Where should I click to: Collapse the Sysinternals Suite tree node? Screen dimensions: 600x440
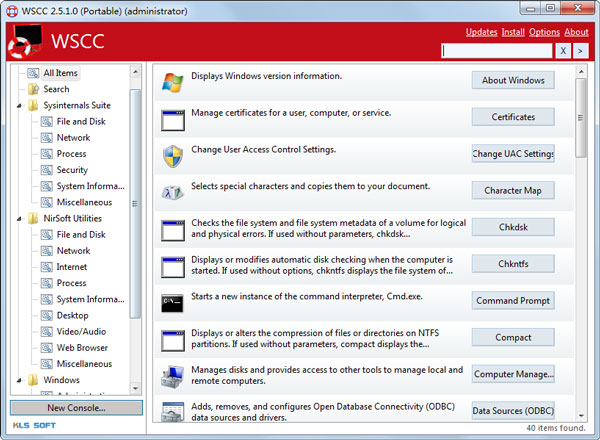pos(19,106)
